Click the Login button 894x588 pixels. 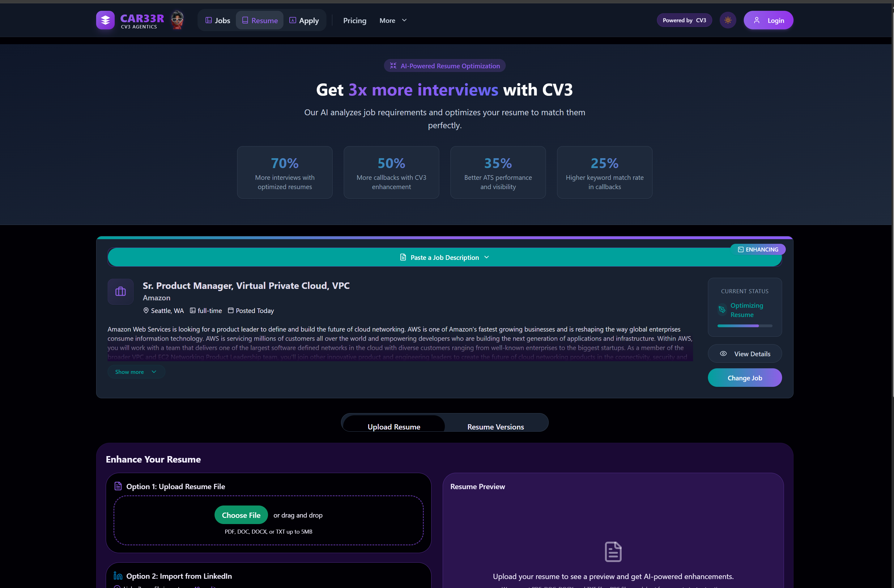768,21
